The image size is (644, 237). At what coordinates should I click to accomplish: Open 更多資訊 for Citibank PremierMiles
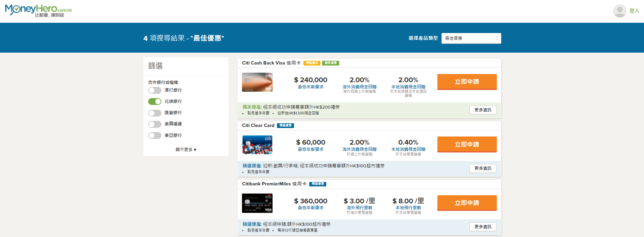click(x=483, y=227)
